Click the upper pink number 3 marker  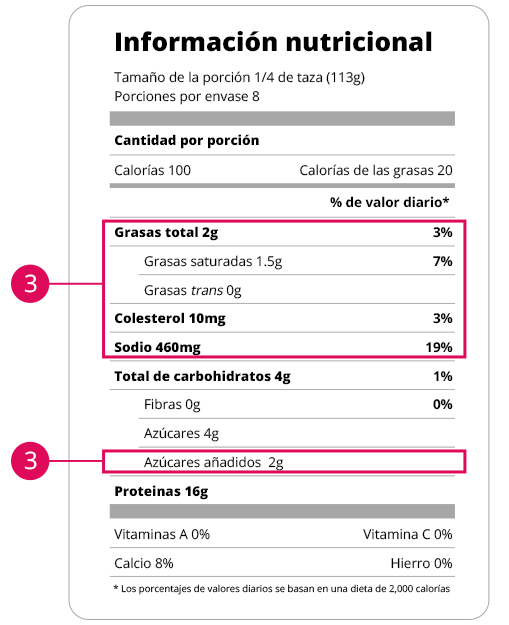(x=30, y=283)
